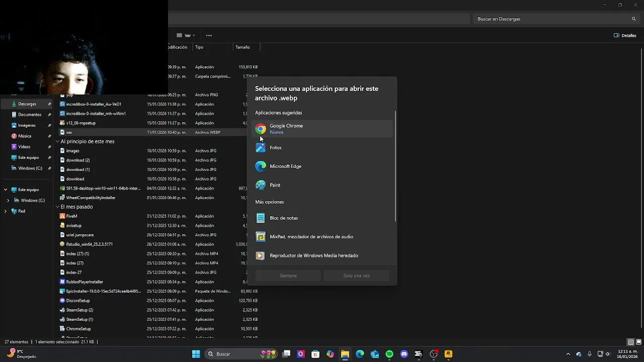Click the Siempre button
This screenshot has width=644, height=362.
[288, 276]
